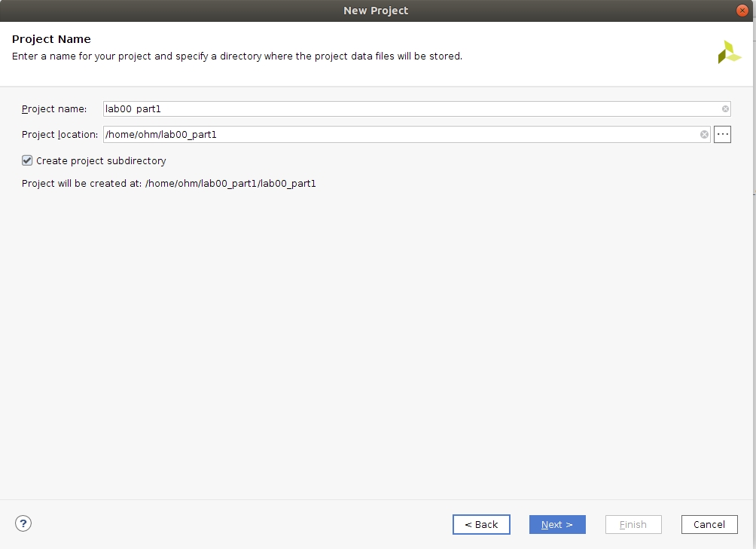The height and width of the screenshot is (549, 756).
Task: Click the 'New Project' title bar text
Action: click(376, 11)
